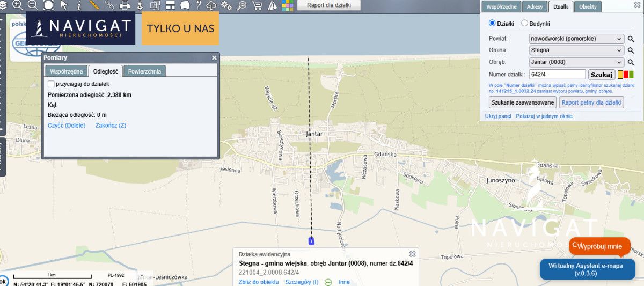The width and height of the screenshot is (644, 286).
Task: Open the Adresy tab in search panel
Action: (x=535, y=6)
